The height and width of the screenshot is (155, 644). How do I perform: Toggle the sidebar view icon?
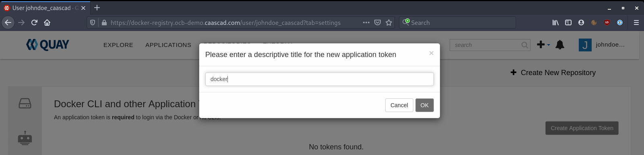coord(568,22)
